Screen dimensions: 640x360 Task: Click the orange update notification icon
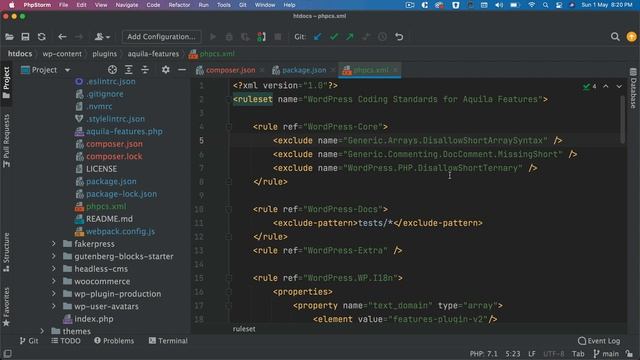pos(631,37)
